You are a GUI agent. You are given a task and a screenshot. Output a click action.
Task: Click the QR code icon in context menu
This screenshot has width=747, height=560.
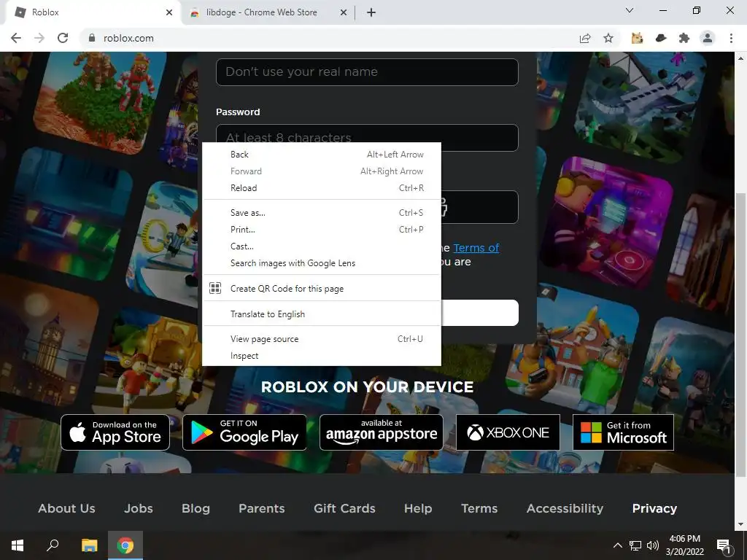click(x=215, y=288)
